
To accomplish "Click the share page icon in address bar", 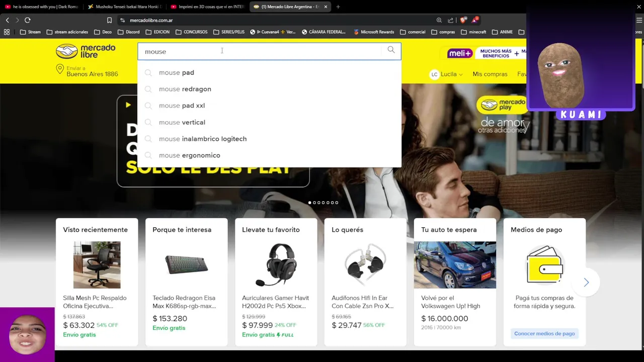I will coord(451,20).
